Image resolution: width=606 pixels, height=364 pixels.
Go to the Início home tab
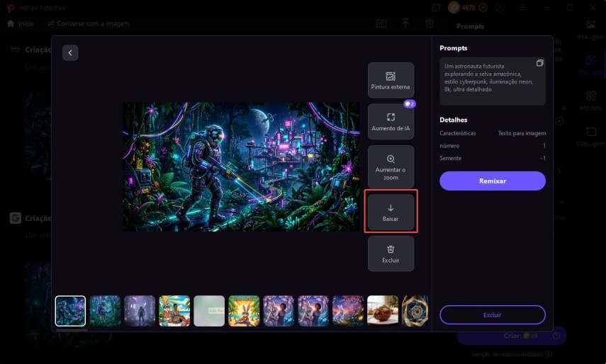[21, 23]
